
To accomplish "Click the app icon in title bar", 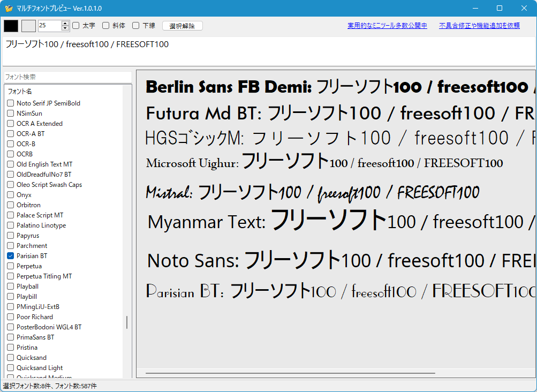I will 9,8.
